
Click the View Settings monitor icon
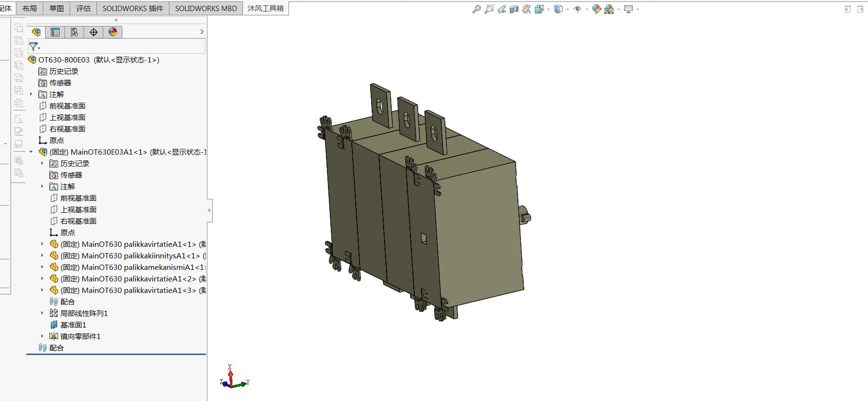[x=628, y=9]
